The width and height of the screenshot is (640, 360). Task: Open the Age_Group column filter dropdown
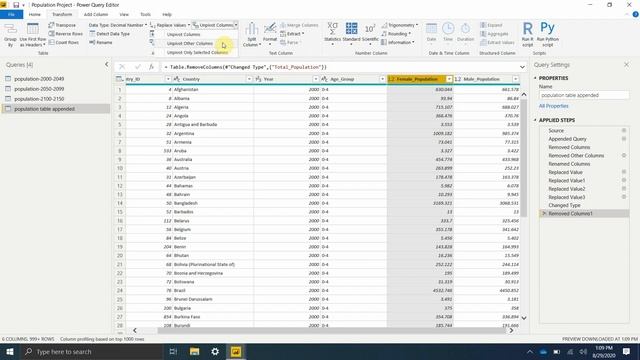[x=382, y=79]
